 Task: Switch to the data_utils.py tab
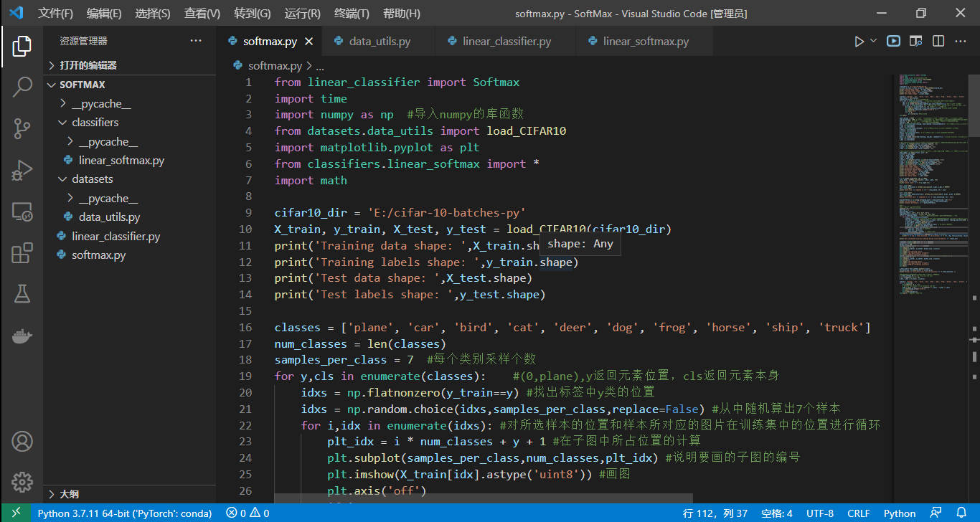point(380,42)
